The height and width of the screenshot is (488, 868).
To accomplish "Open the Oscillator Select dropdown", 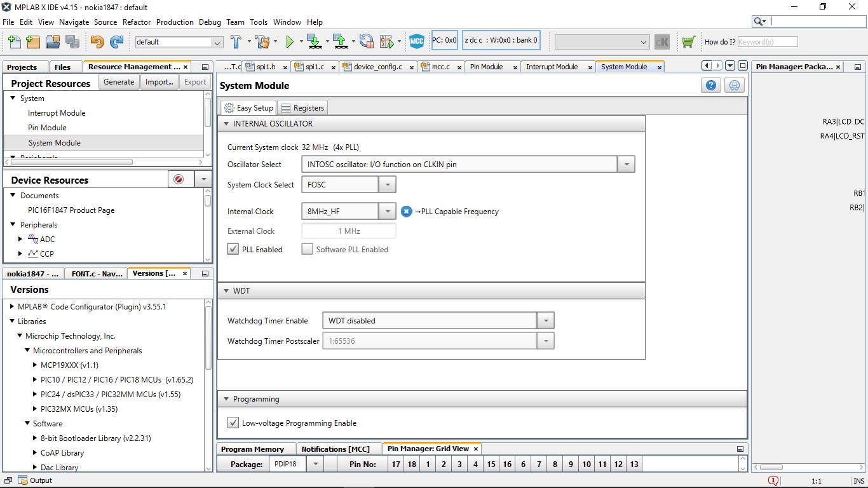I will [626, 165].
